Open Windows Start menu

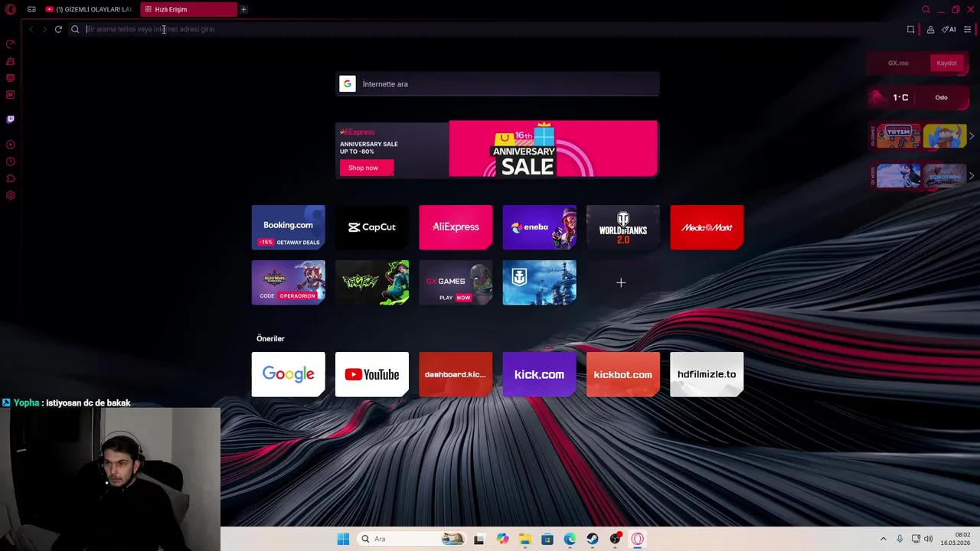[343, 539]
